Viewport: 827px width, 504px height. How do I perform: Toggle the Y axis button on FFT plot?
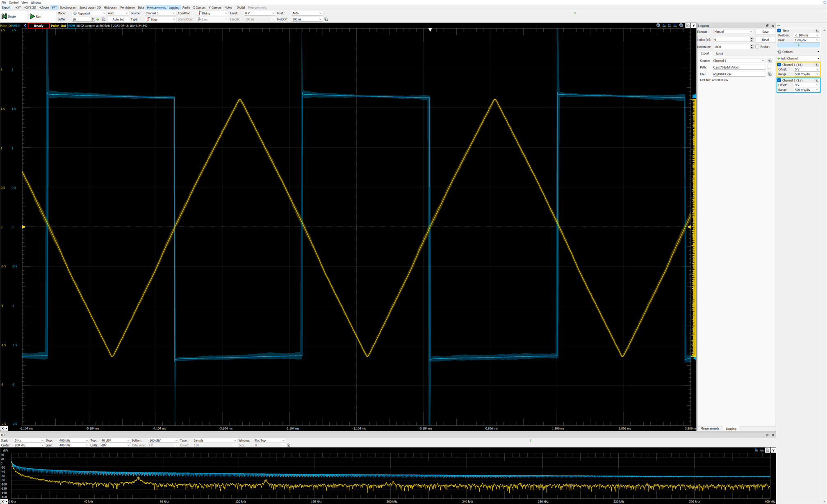click(773, 450)
